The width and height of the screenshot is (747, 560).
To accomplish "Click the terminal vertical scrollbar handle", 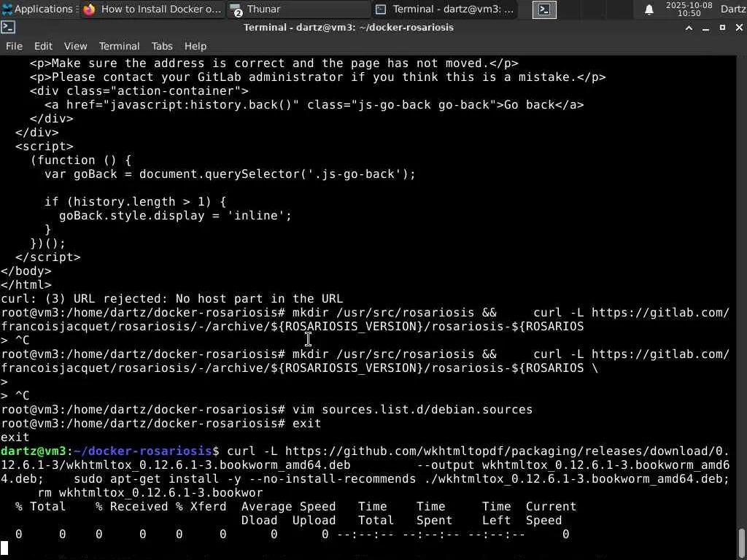I will point(742,542).
